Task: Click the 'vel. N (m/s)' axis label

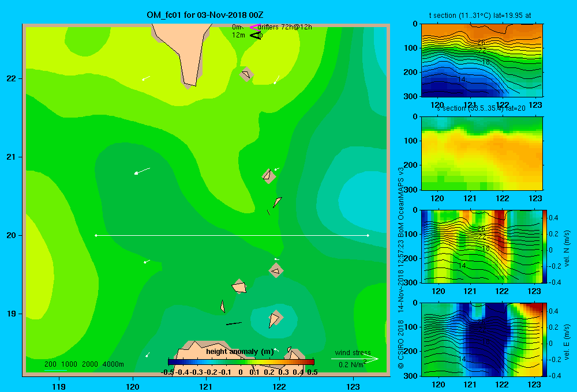Action: tap(567, 248)
